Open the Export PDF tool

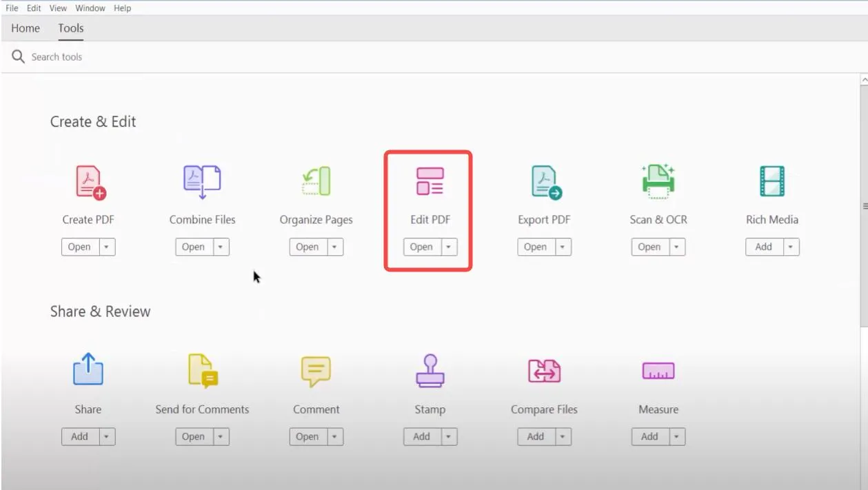(x=544, y=183)
